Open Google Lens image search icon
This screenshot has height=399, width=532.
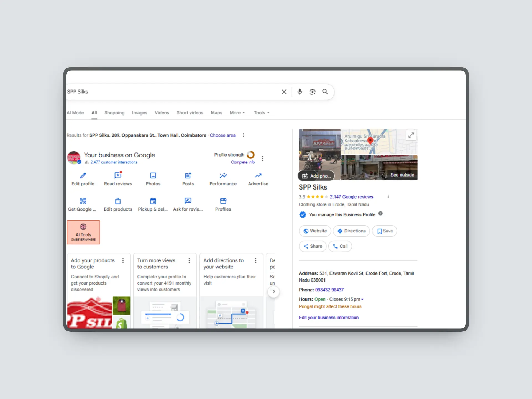(312, 92)
